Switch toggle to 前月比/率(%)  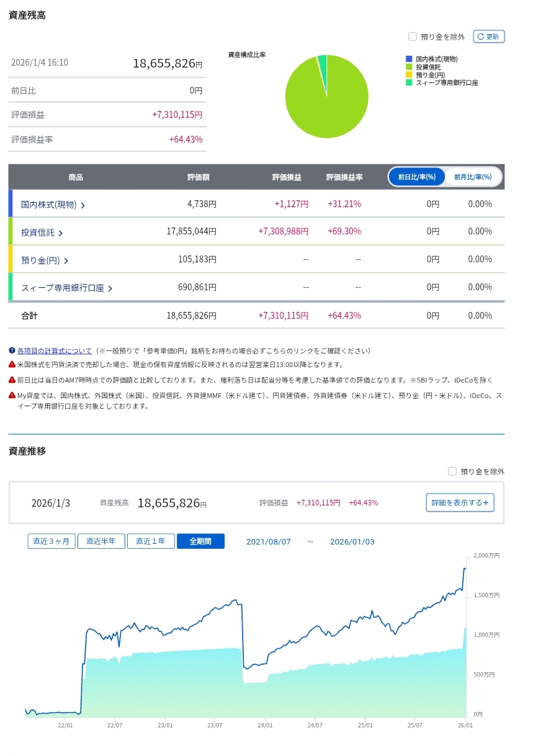pyautogui.click(x=473, y=177)
